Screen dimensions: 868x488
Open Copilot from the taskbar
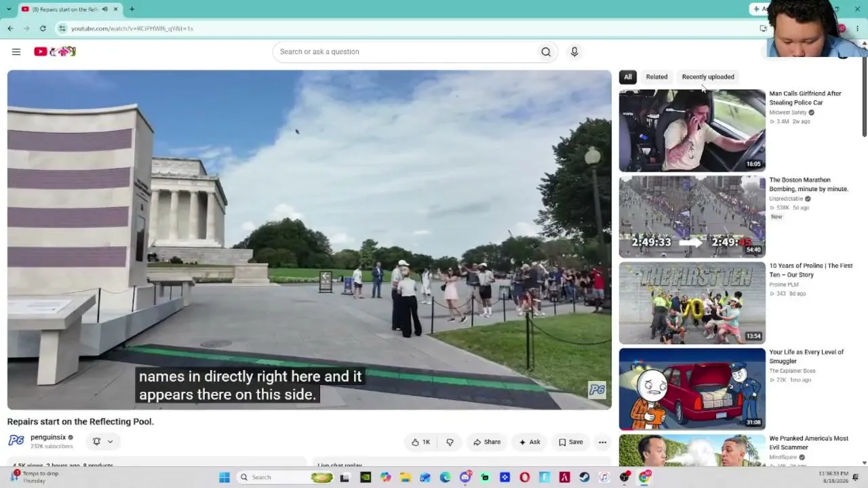tap(385, 477)
